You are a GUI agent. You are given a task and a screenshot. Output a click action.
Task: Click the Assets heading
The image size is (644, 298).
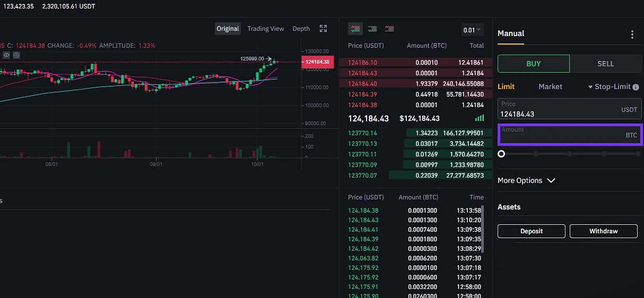pos(509,207)
